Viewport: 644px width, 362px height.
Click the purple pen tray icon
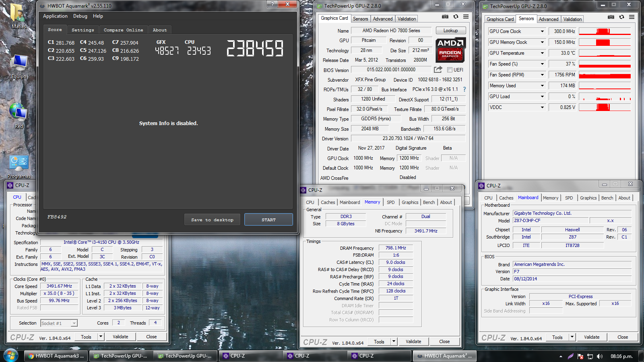(571, 356)
